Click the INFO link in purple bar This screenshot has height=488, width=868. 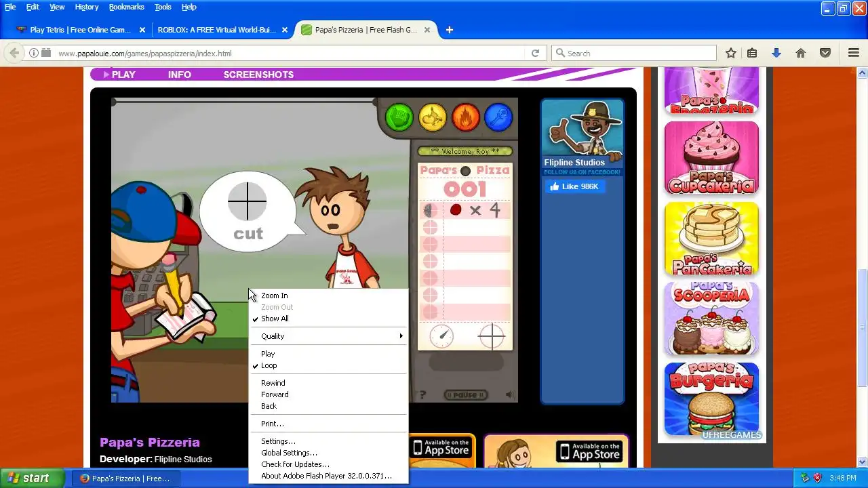pyautogui.click(x=180, y=75)
